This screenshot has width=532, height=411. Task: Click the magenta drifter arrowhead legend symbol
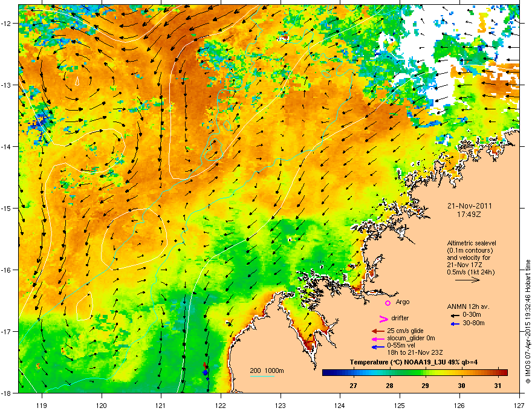click(383, 319)
